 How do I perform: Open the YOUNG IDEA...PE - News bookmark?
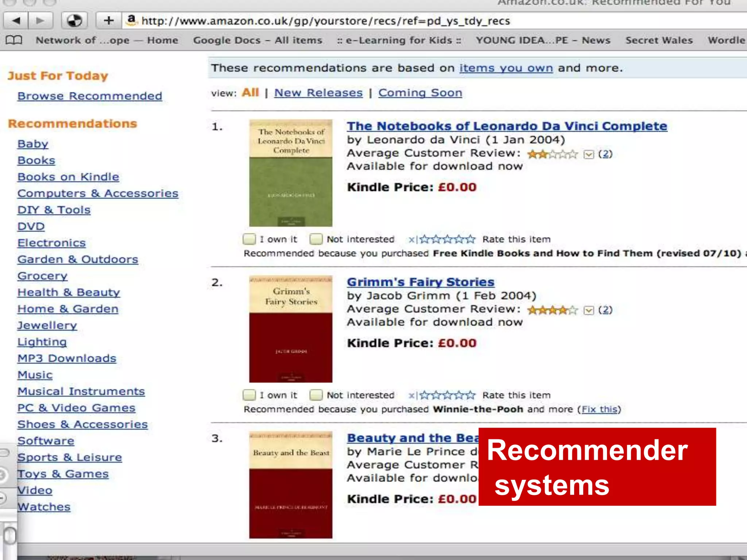[543, 40]
